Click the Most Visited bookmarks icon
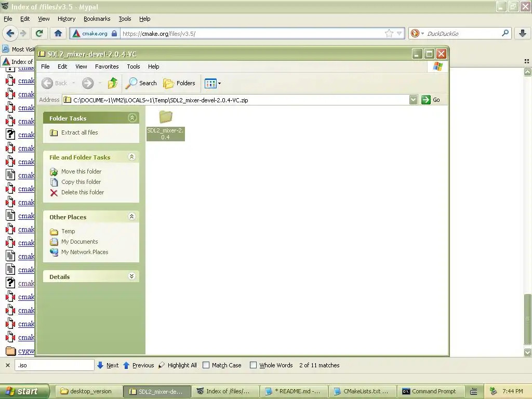The height and width of the screenshot is (399, 532). click(x=5, y=49)
